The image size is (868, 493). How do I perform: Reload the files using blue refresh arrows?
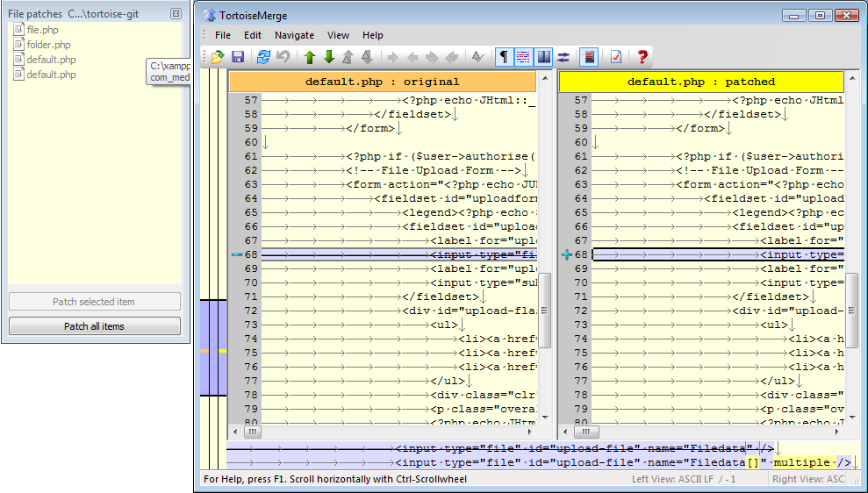point(263,56)
